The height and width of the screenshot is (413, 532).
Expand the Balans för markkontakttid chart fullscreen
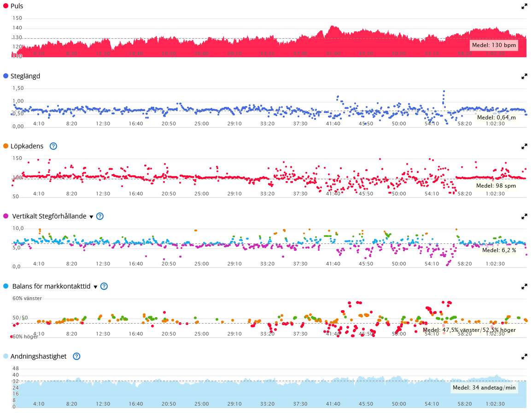(x=524, y=287)
